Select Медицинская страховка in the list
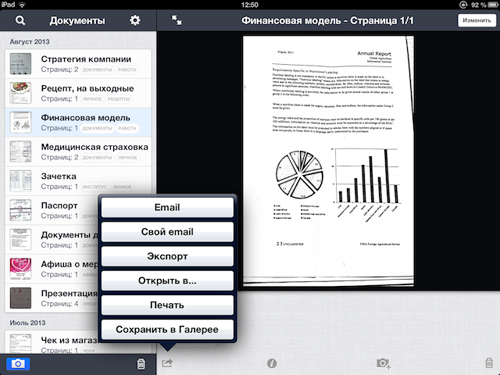The height and width of the screenshot is (375, 500). [x=78, y=152]
